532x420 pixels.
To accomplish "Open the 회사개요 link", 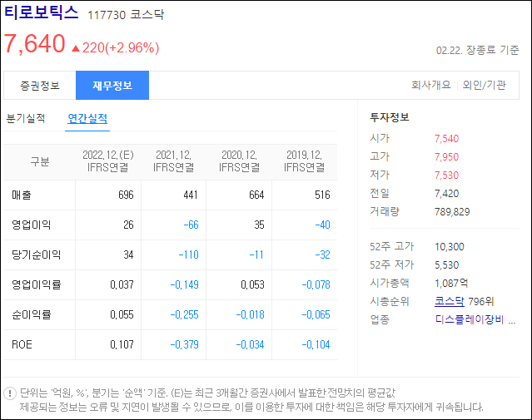I will [x=431, y=85].
